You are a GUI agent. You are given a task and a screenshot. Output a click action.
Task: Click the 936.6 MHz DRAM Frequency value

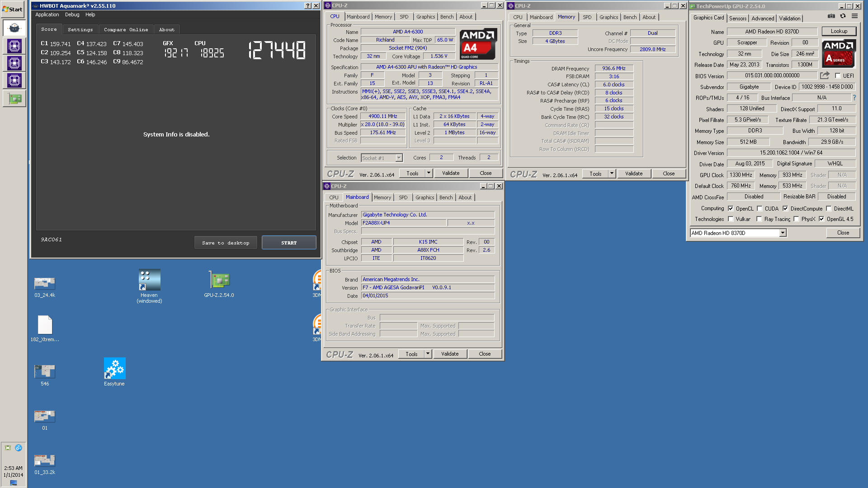click(613, 68)
